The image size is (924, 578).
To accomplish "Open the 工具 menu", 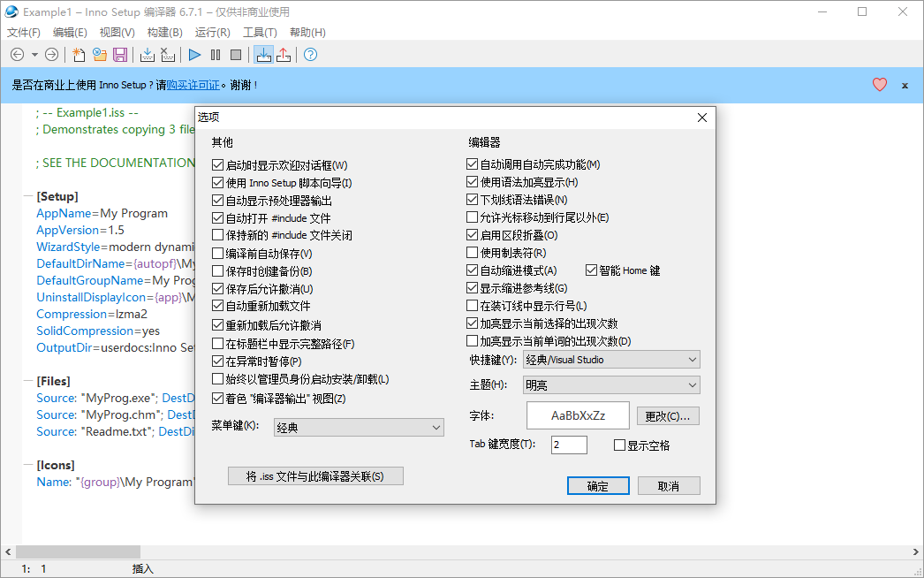I will (260, 31).
